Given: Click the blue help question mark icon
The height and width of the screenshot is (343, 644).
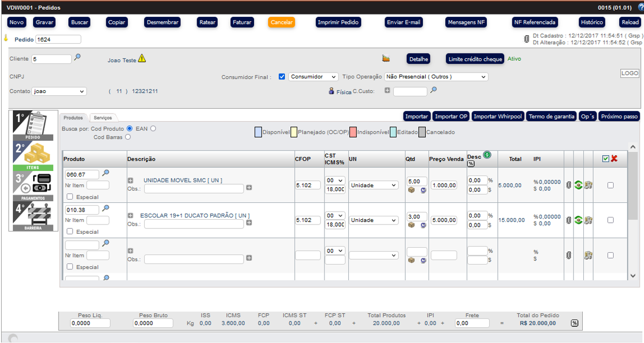Looking at the screenshot, I should coord(641,8).
